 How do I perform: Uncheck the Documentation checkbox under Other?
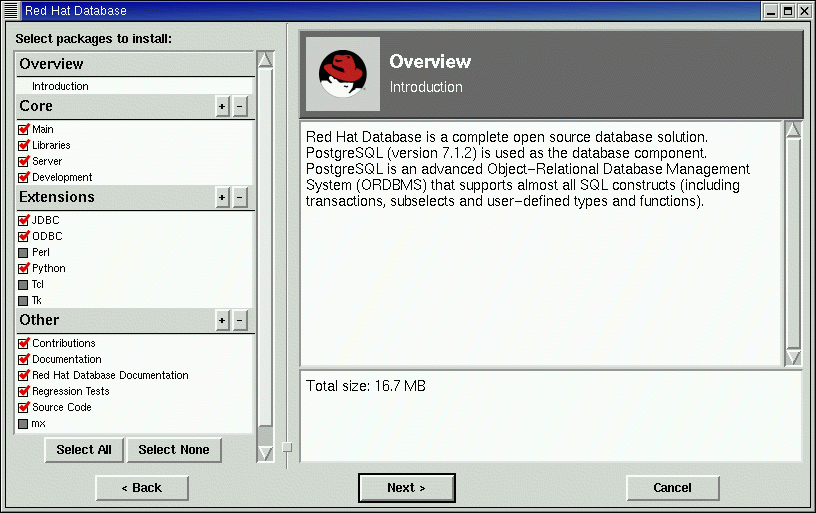(x=23, y=360)
